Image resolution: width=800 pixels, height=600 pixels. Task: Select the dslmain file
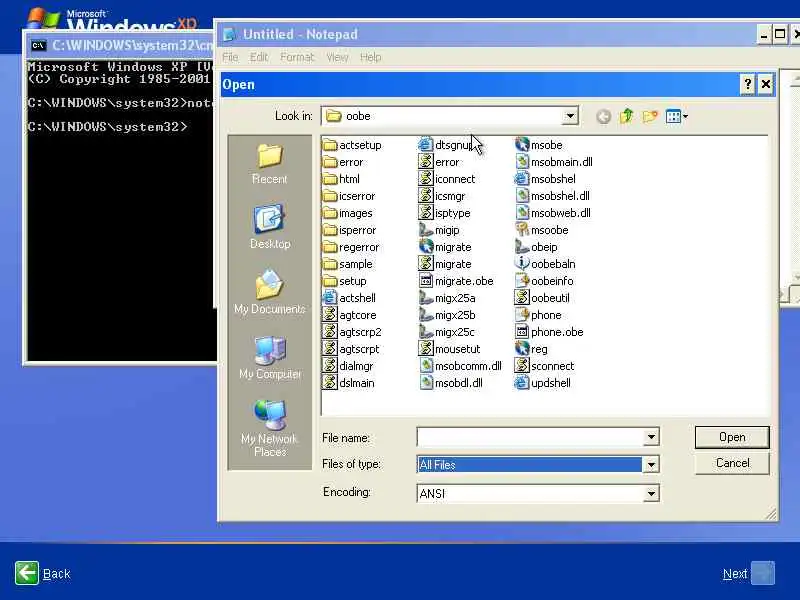349,383
